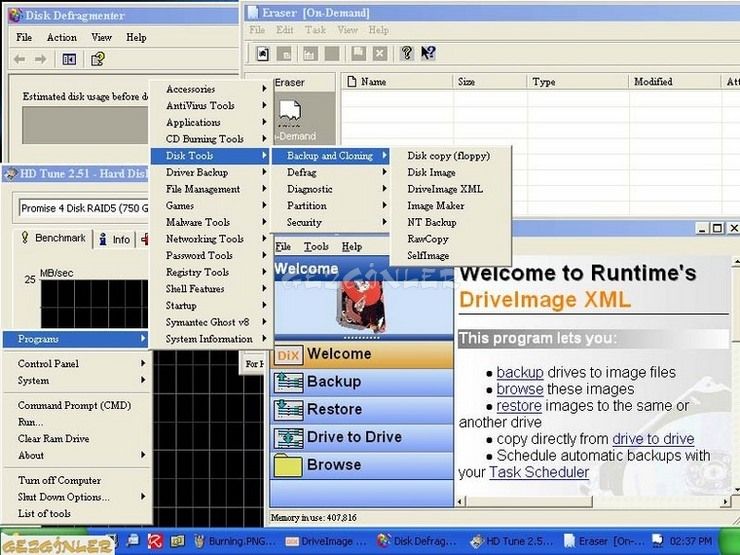This screenshot has width=740, height=555.
Task: Click Size column header in Eraser
Action: tap(490, 82)
